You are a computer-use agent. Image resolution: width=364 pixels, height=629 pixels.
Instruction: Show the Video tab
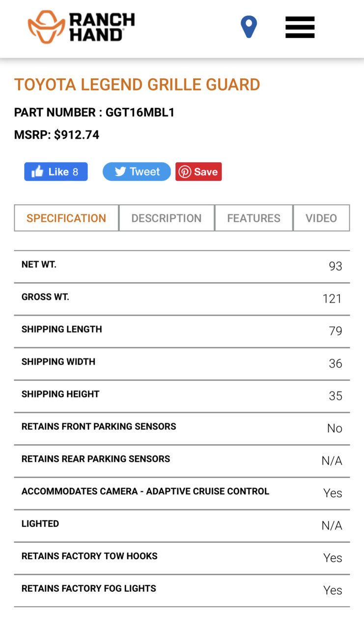(321, 218)
